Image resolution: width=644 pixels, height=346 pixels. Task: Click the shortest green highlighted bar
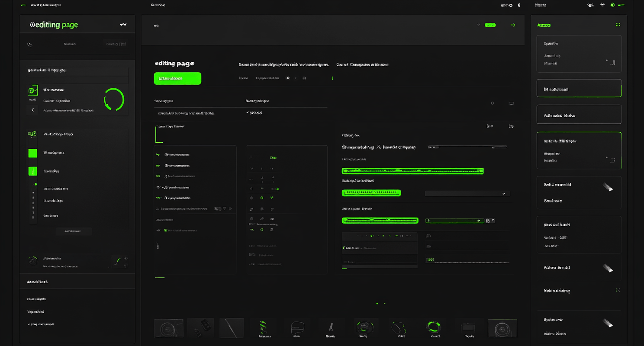click(x=371, y=192)
